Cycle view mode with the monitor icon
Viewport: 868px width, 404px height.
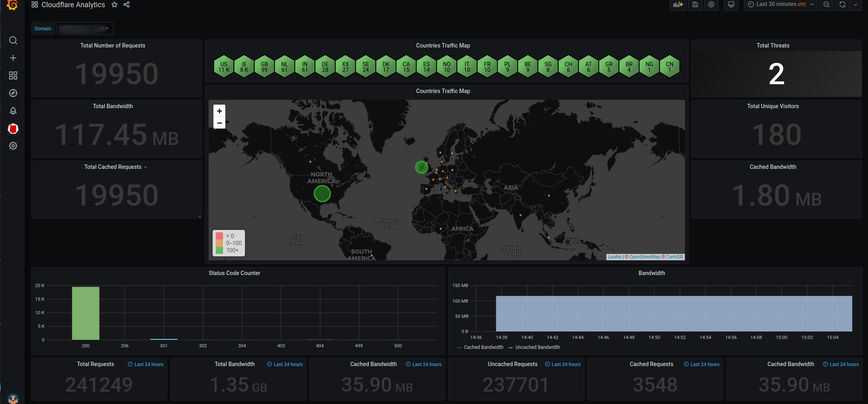click(x=731, y=4)
